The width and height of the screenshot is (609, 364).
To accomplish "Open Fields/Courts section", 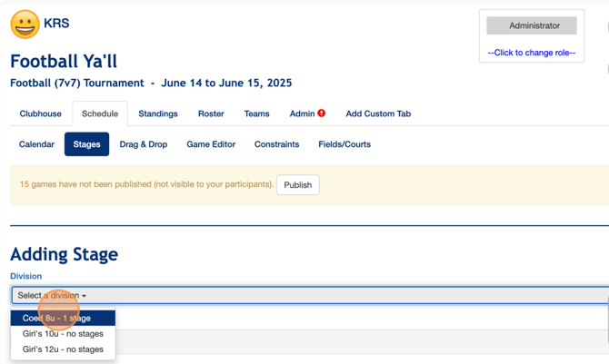I will [x=344, y=144].
